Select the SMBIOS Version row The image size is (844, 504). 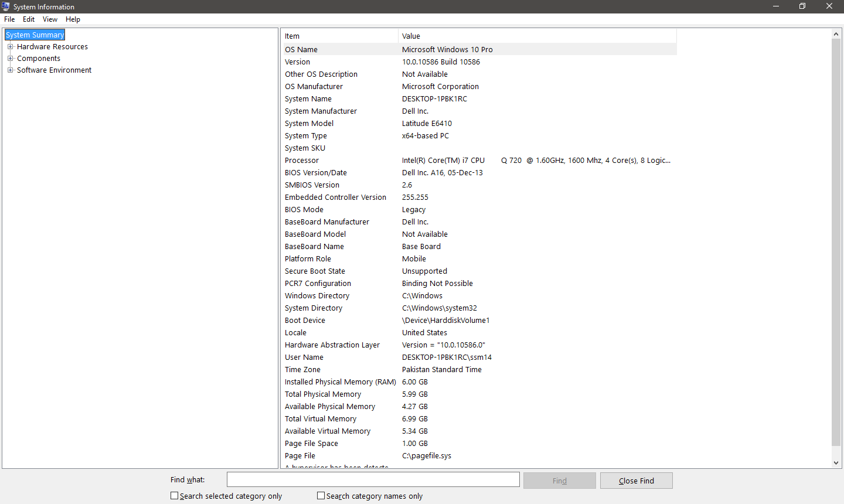tap(479, 185)
